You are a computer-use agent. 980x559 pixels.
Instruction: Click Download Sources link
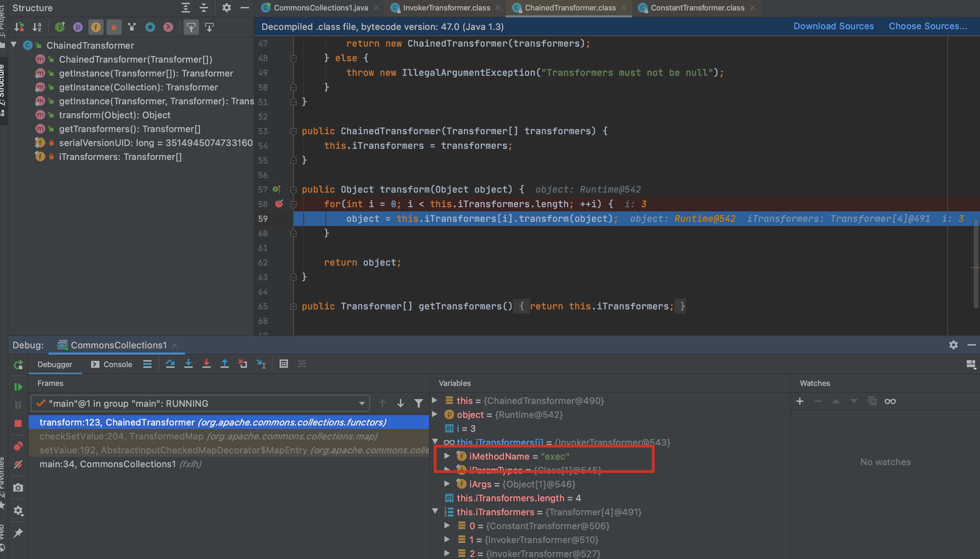(x=833, y=26)
